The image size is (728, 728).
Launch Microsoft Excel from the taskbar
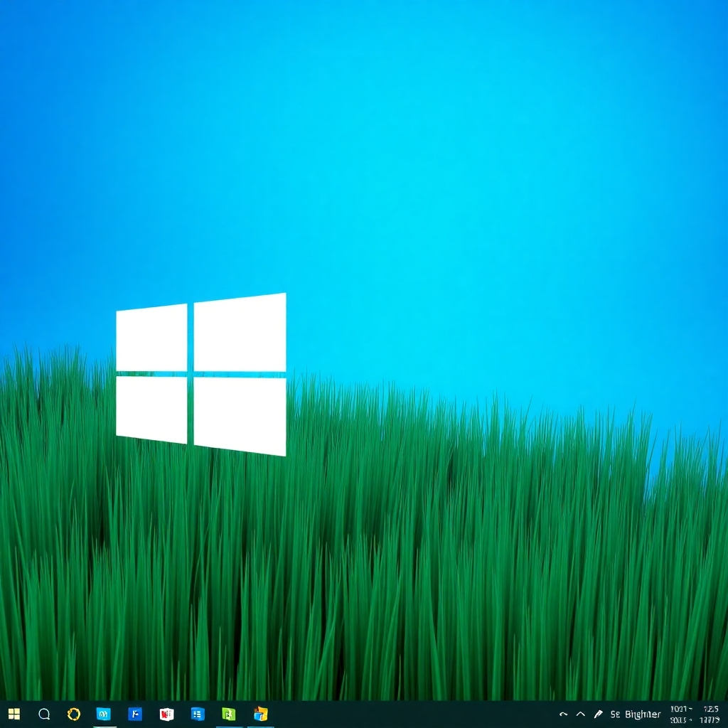pos(229,714)
